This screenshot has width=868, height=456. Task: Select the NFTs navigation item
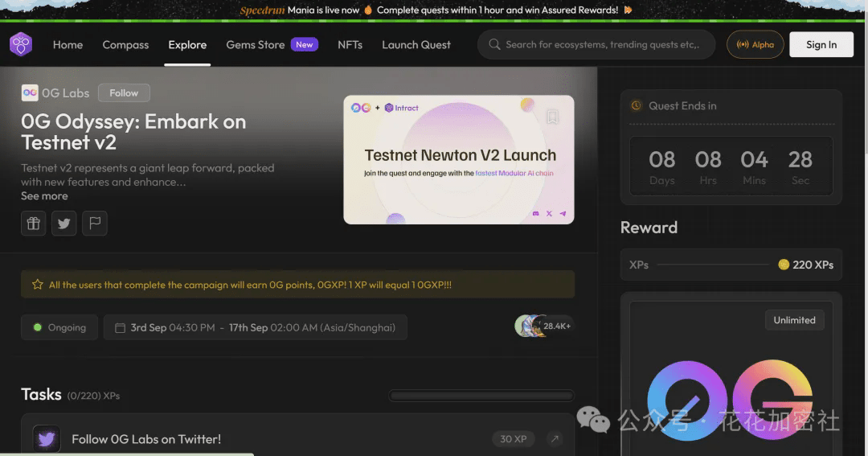[x=350, y=45]
